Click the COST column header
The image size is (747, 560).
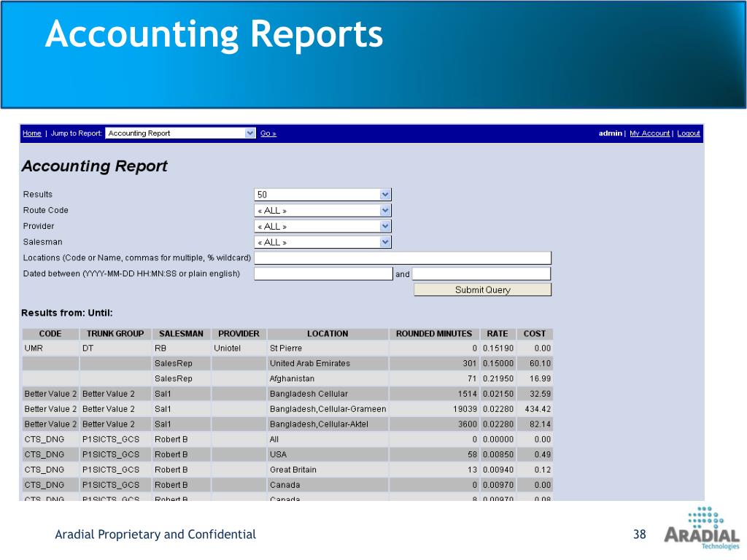[x=535, y=334]
